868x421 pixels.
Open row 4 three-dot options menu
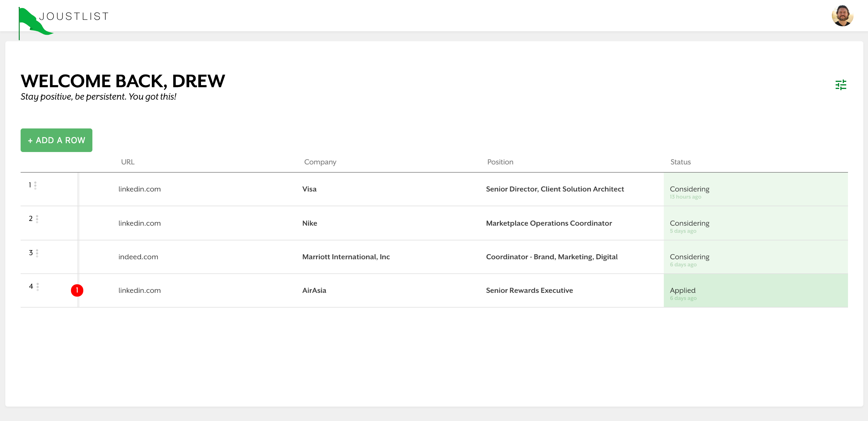[x=37, y=287]
